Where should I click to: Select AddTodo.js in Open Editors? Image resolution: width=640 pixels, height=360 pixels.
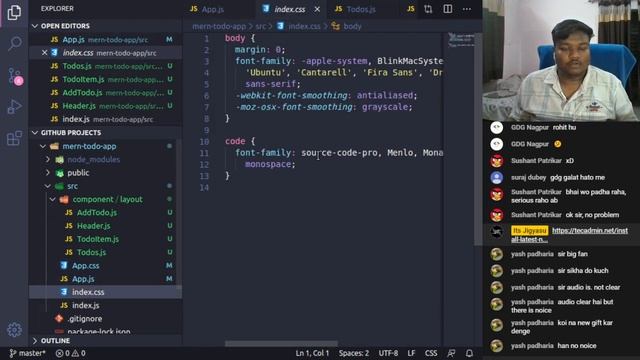[105, 93]
